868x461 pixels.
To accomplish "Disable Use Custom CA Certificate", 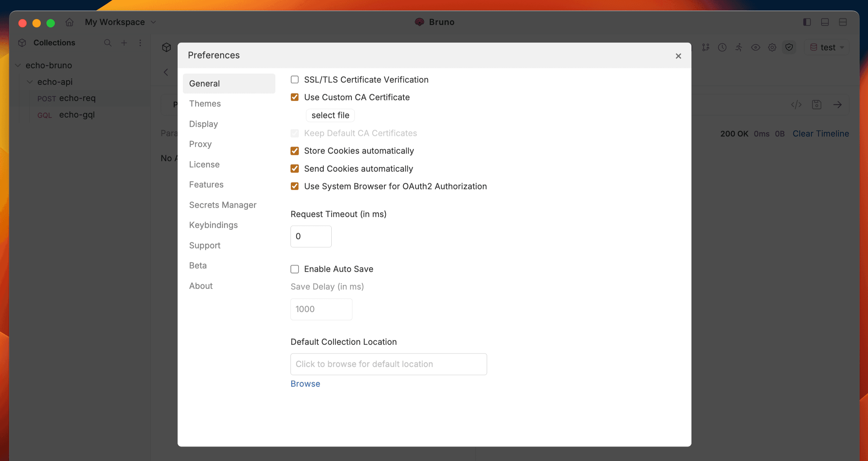I will 295,97.
